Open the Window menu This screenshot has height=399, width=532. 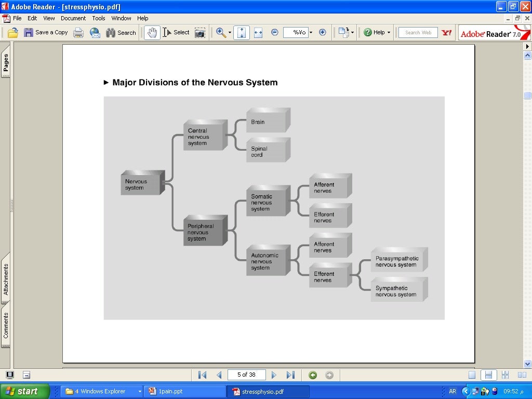[121, 18]
